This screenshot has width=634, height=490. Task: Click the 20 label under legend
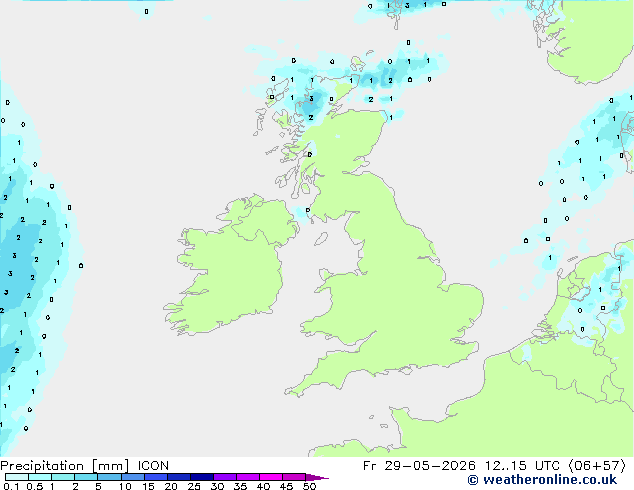pos(171,486)
